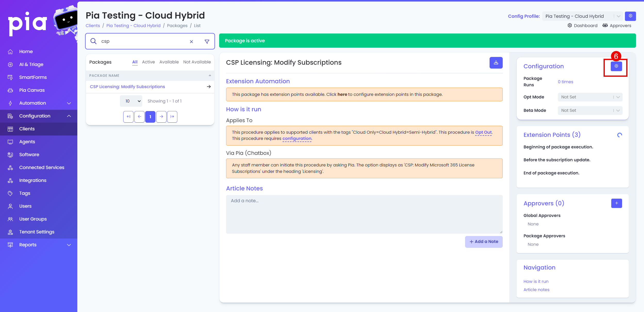This screenshot has width=644, height=312.
Task: Clear the csp search text
Action: click(x=191, y=41)
